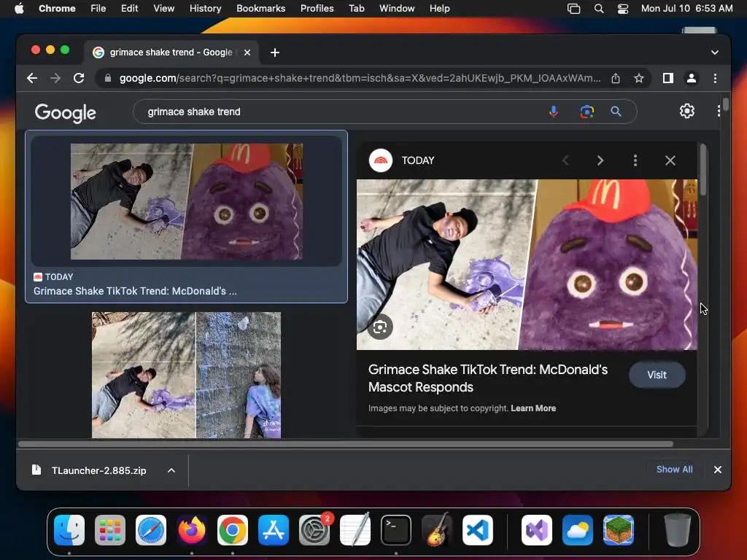Click the forward navigation arrow

55,78
